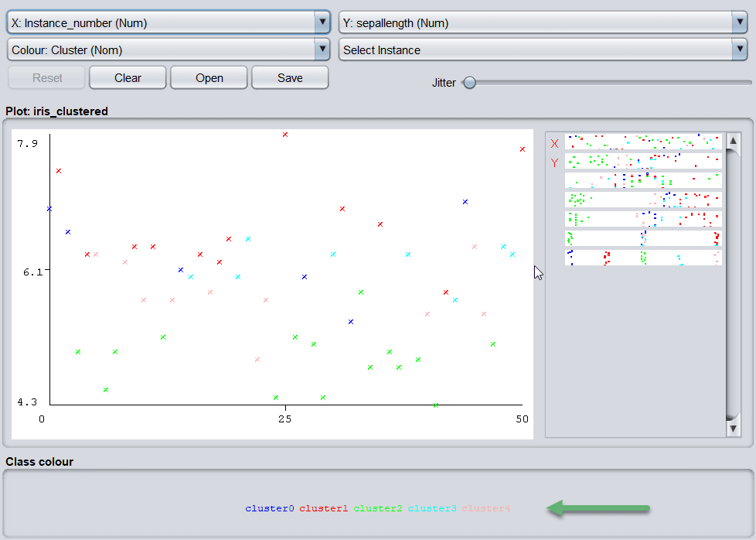Open the Select Instance dropdown
The height and width of the screenshot is (540, 756).
click(x=543, y=50)
